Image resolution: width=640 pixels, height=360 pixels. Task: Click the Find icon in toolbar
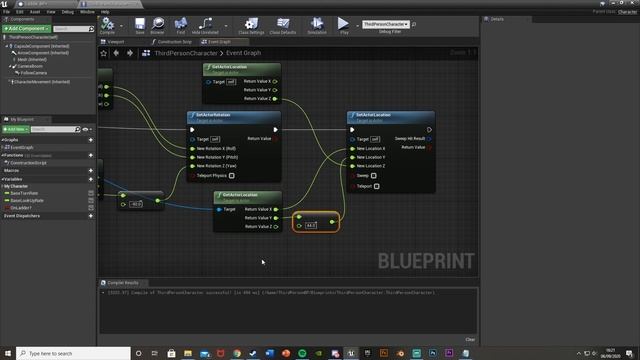(180, 23)
